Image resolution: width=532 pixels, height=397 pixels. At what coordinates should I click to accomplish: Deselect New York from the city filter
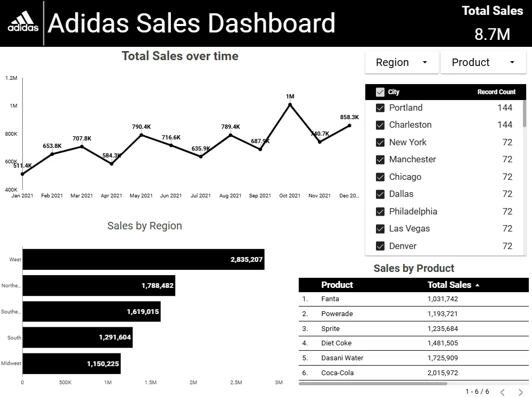(x=380, y=142)
